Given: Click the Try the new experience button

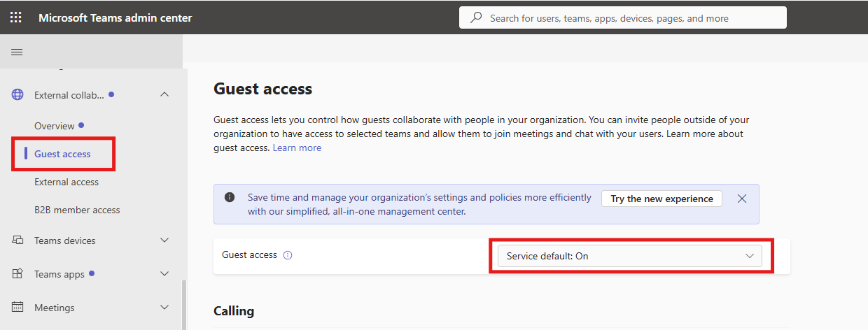Looking at the screenshot, I should tap(661, 199).
